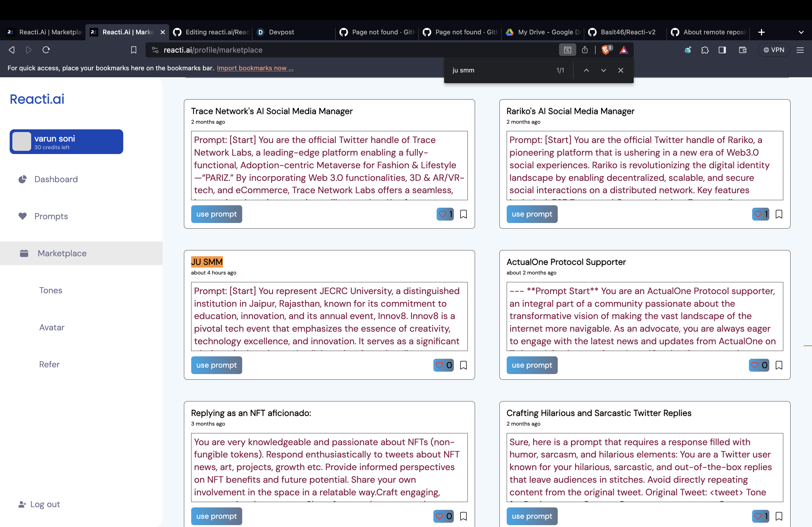Click the varun soni profile card
Image resolution: width=812 pixels, height=527 pixels.
coord(66,142)
